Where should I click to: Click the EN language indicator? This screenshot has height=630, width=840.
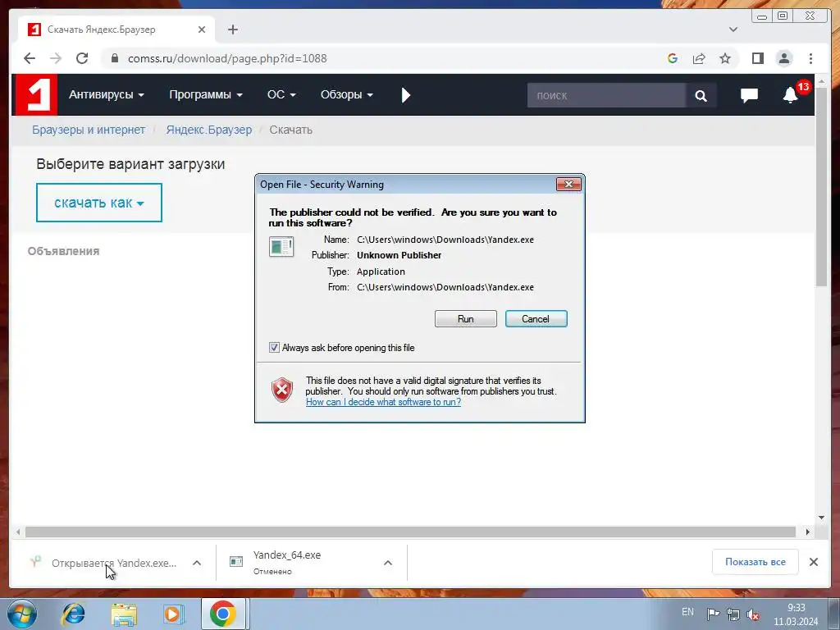click(x=688, y=612)
